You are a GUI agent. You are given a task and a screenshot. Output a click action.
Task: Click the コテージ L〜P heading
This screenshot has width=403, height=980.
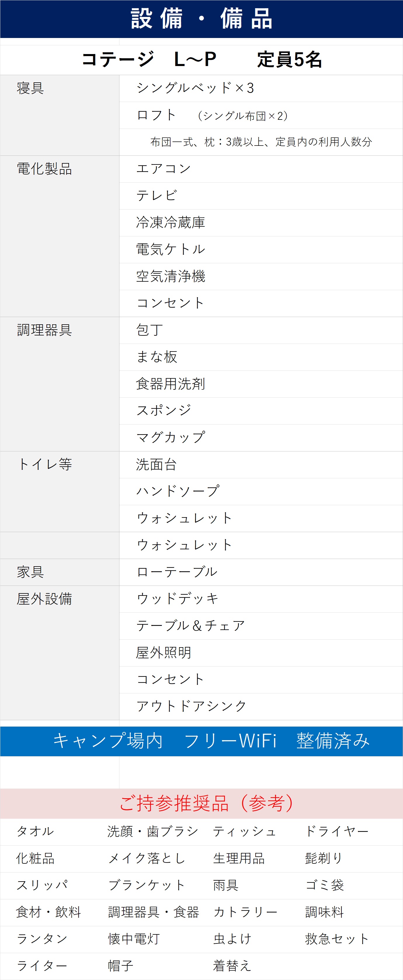[x=149, y=59]
